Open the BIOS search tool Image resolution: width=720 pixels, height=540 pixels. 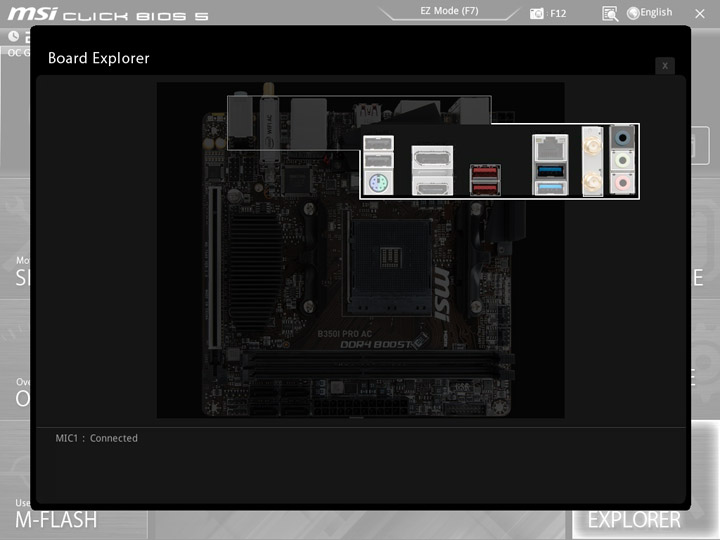tap(610, 14)
